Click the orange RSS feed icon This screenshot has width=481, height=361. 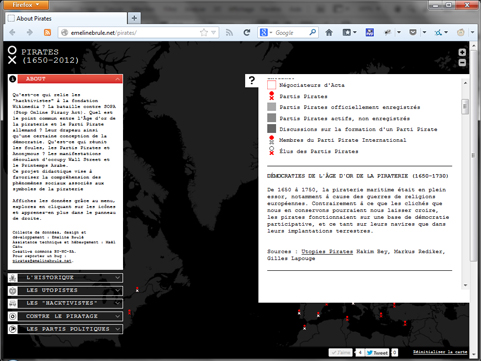47,32
